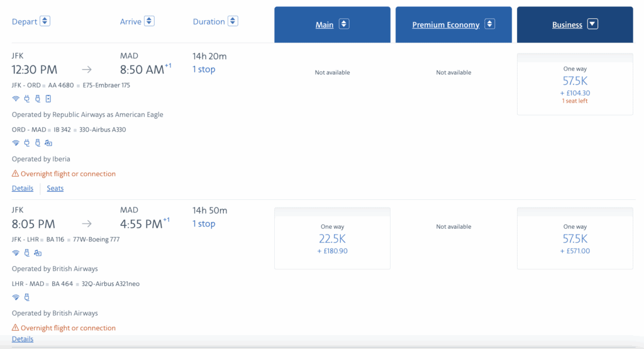Choose the 57.5K + £571.00 Business fare
644x349 pixels.
(x=575, y=238)
